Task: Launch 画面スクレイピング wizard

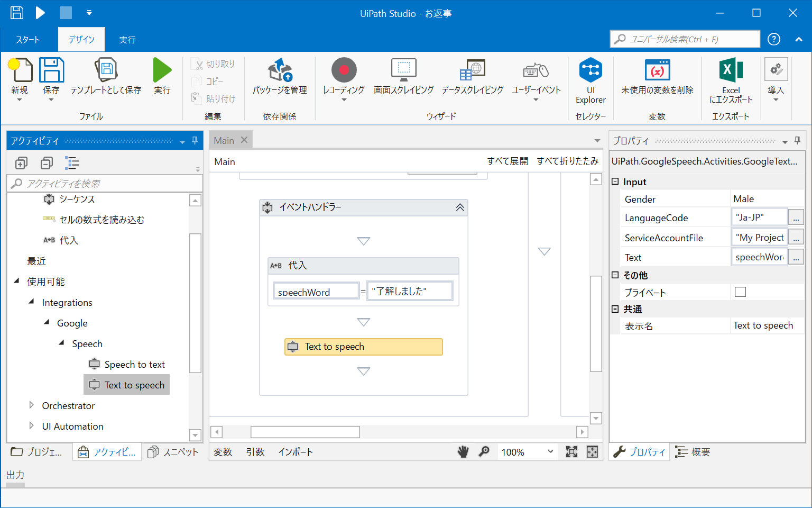Action: pyautogui.click(x=404, y=77)
